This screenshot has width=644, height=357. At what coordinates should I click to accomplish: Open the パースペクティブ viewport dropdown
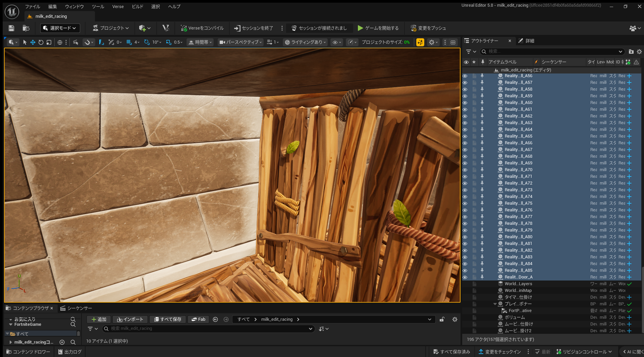(x=240, y=42)
